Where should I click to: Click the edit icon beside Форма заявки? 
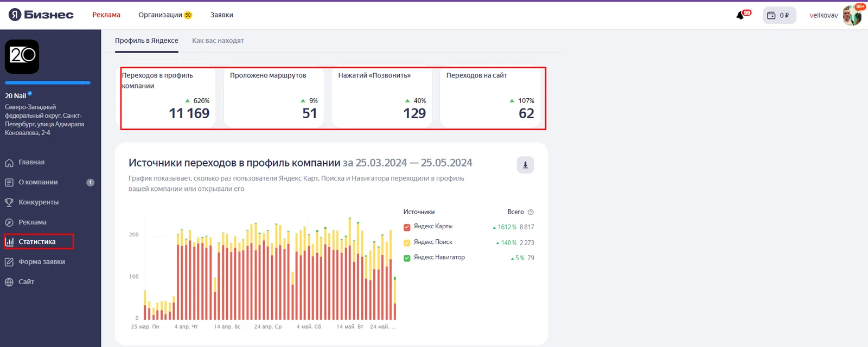(x=9, y=262)
